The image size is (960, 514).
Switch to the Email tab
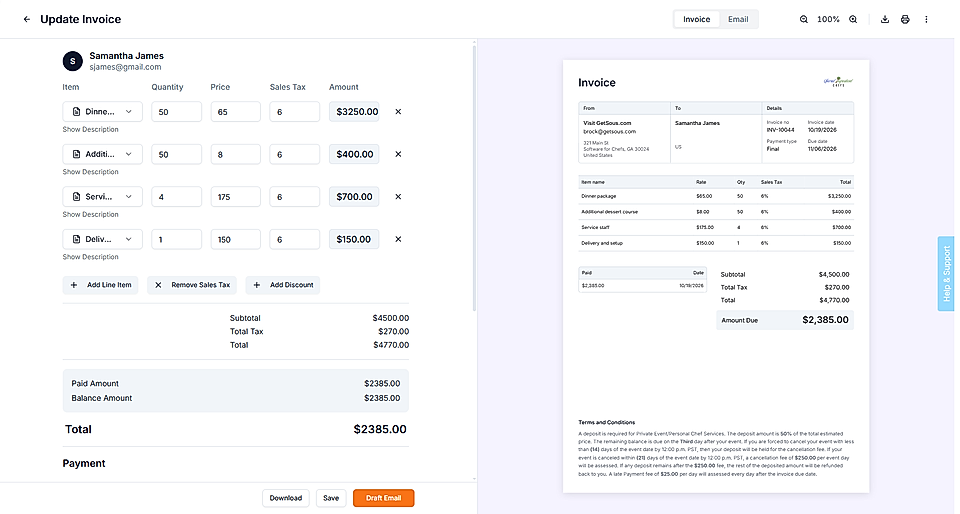[x=738, y=19]
